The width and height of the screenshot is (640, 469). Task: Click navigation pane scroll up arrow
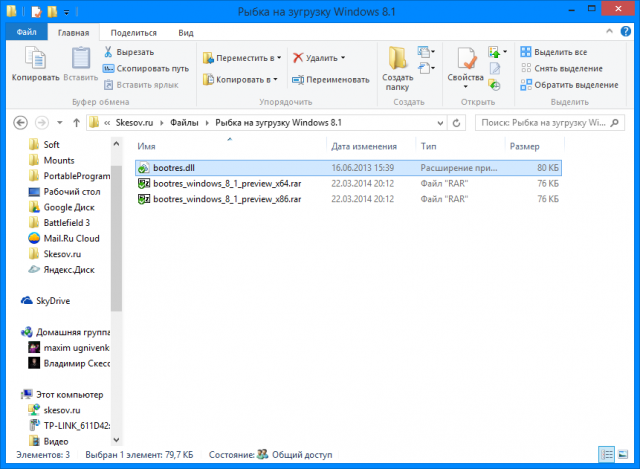coord(116,144)
